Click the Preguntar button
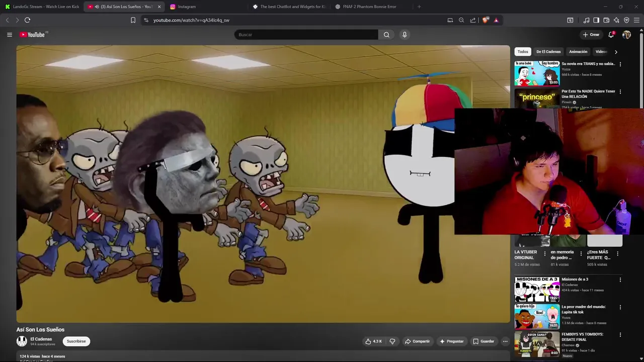The image size is (644, 362). click(452, 341)
